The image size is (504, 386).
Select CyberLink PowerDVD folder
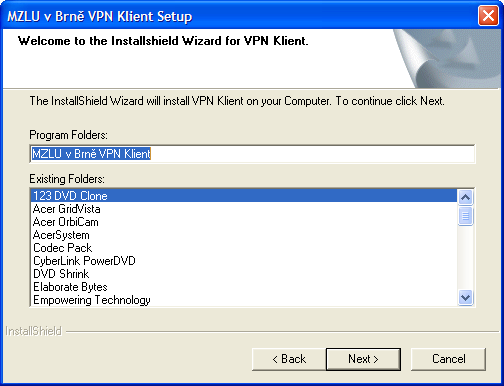(x=244, y=261)
